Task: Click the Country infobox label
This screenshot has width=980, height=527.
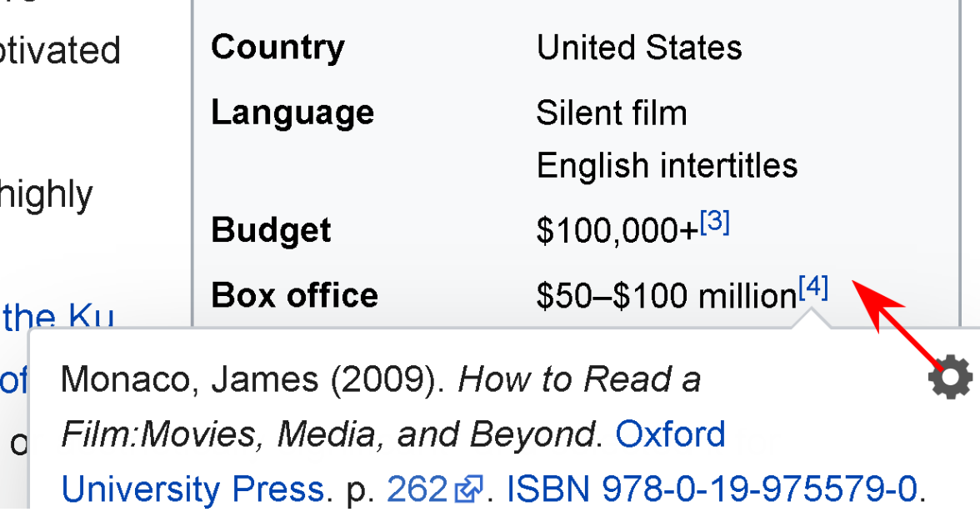Action: (x=277, y=48)
